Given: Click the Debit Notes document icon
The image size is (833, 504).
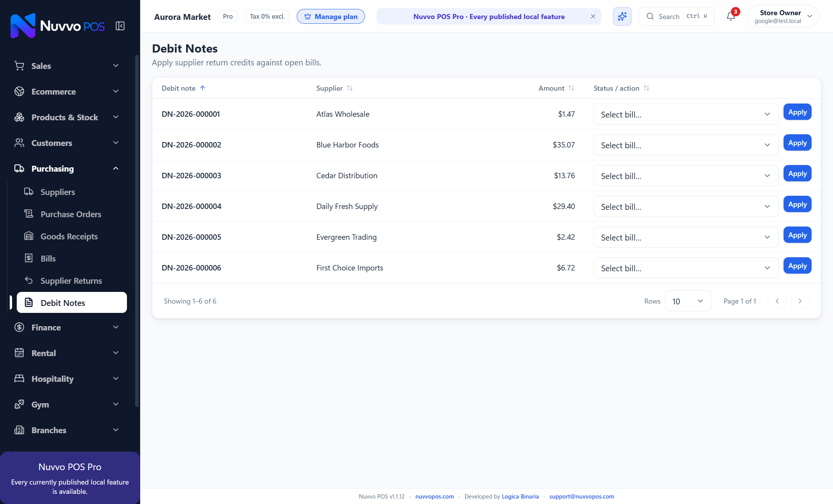Looking at the screenshot, I should tap(29, 302).
